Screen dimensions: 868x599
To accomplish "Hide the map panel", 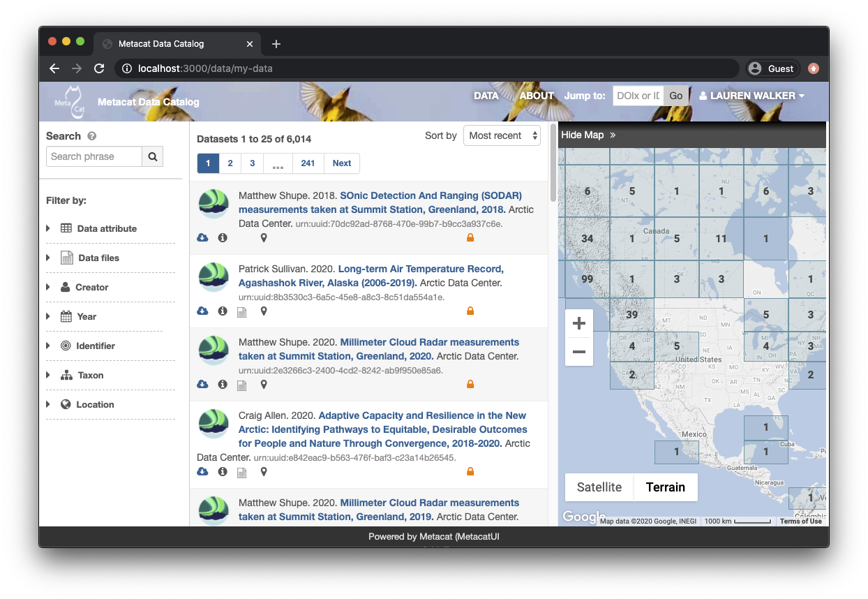I will (588, 135).
